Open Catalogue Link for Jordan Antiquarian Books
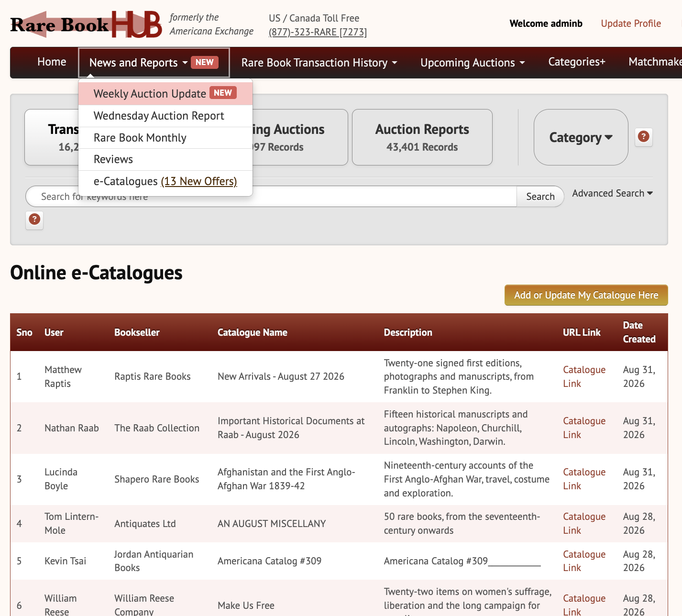Screen dimensions: 682x616 (584, 561)
